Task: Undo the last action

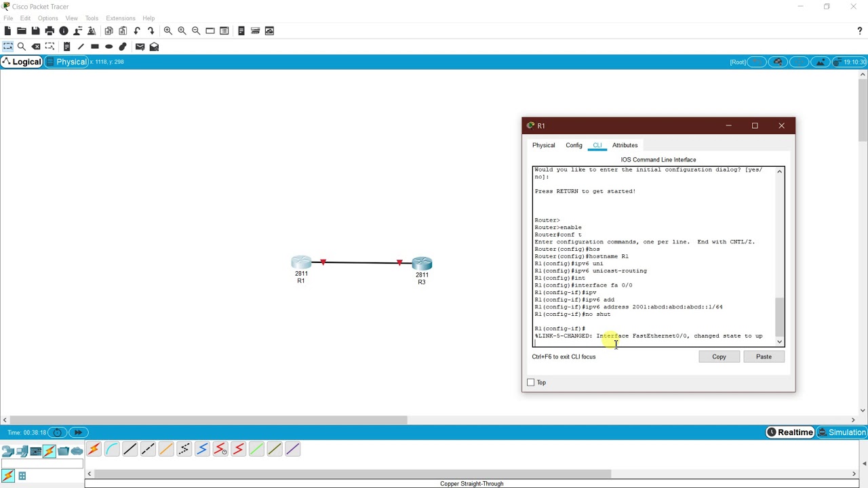Action: (x=137, y=30)
